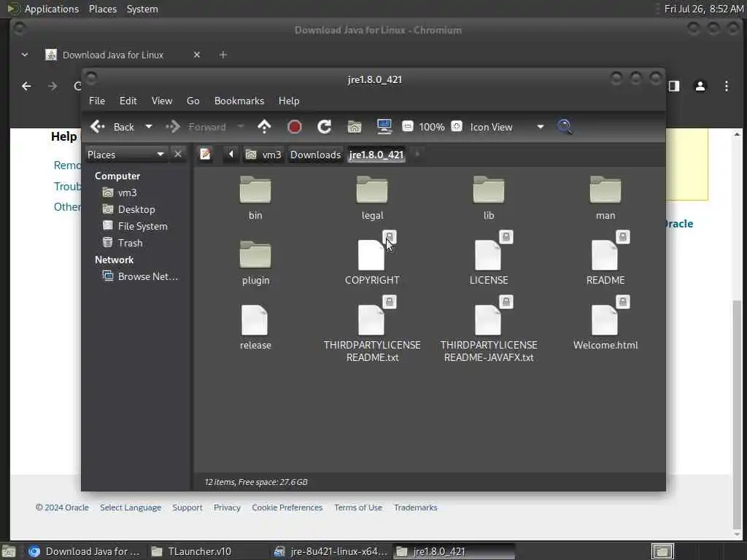Screen dimensions: 747x560
Task: Switch to jre-8u421-linux-x64 taskbar window
Action: [331, 551]
